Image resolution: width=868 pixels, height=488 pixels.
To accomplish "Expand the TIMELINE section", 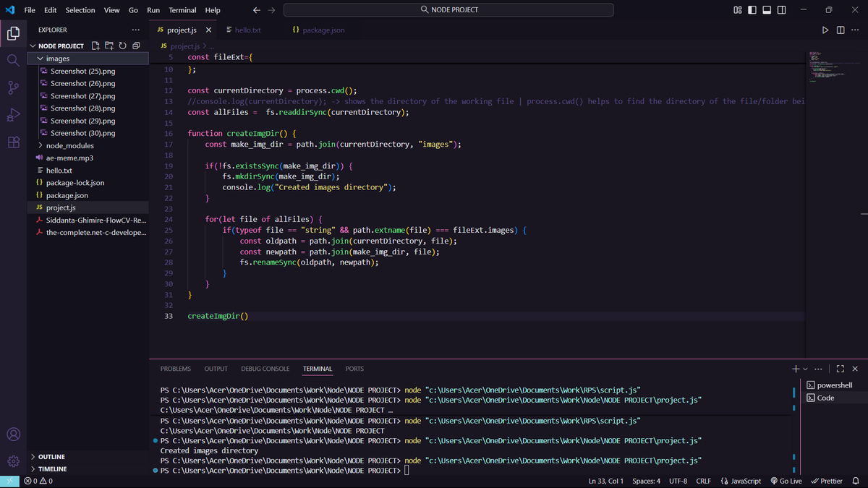I will [x=52, y=469].
